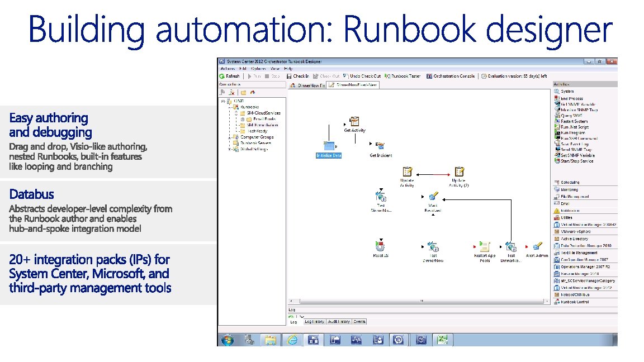Select the Initialize Data activity icon
Viewport: 644px width, 362px height.
(x=329, y=146)
